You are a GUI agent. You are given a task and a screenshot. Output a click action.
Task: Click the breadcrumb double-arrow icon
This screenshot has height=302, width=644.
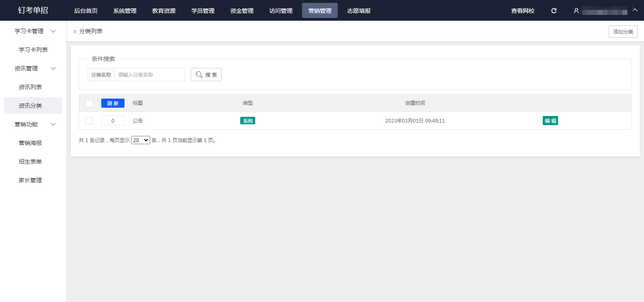click(x=75, y=31)
